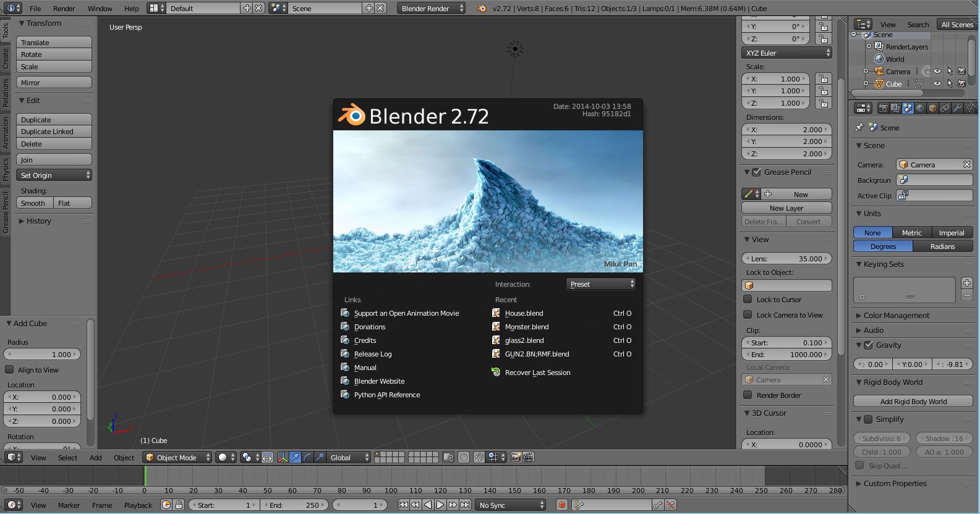Open recent file House.blend
980x514 pixels.
tap(524, 313)
